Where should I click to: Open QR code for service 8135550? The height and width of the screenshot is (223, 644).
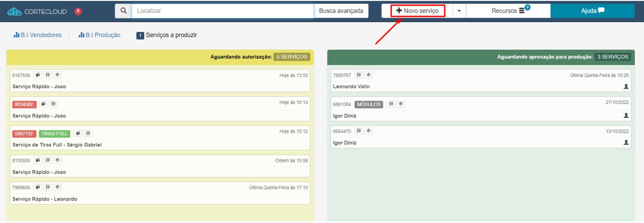[x=48, y=160]
